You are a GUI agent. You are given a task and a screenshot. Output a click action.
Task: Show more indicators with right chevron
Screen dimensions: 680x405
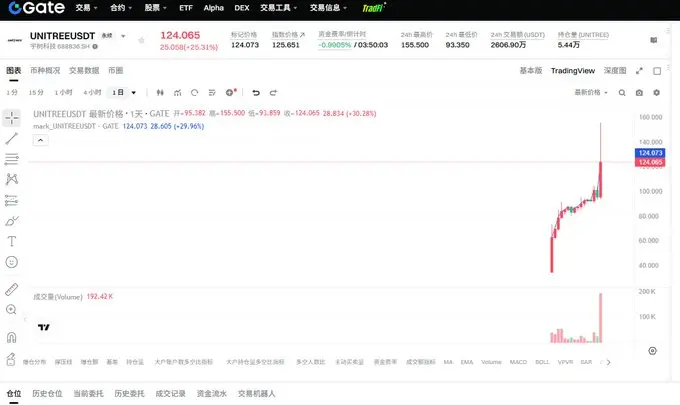pyautogui.click(x=608, y=362)
